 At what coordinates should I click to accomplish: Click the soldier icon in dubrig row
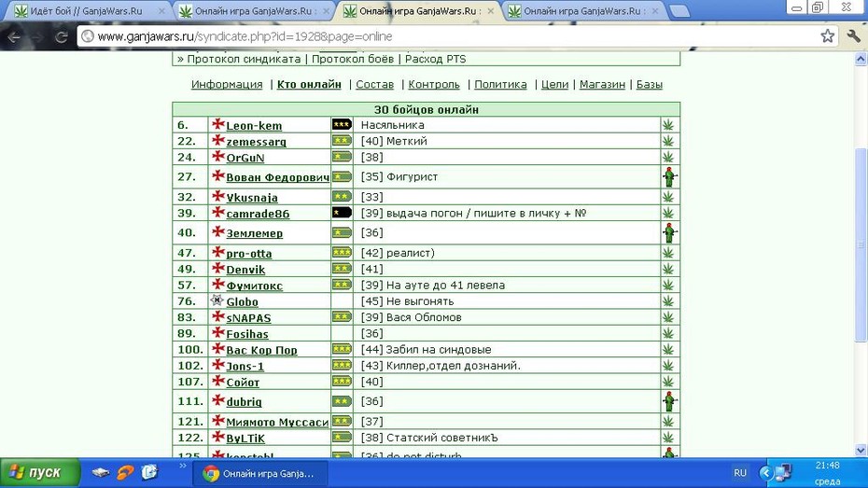[670, 401]
